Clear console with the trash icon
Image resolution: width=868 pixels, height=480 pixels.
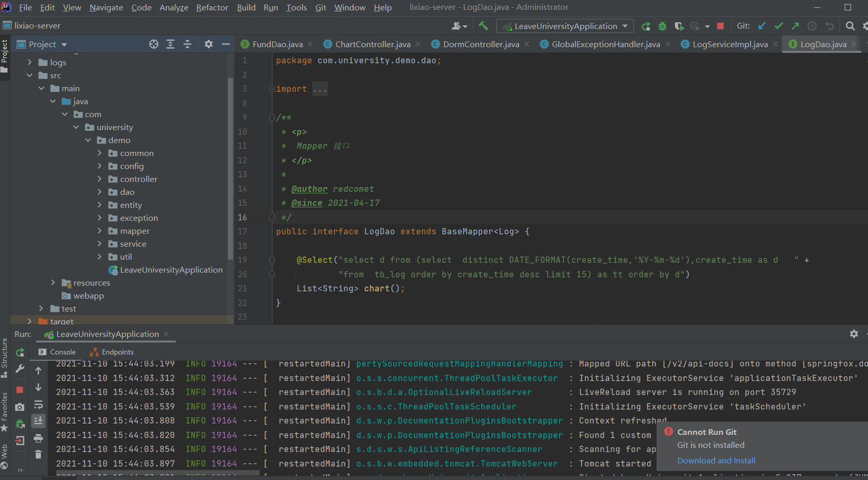point(38,455)
